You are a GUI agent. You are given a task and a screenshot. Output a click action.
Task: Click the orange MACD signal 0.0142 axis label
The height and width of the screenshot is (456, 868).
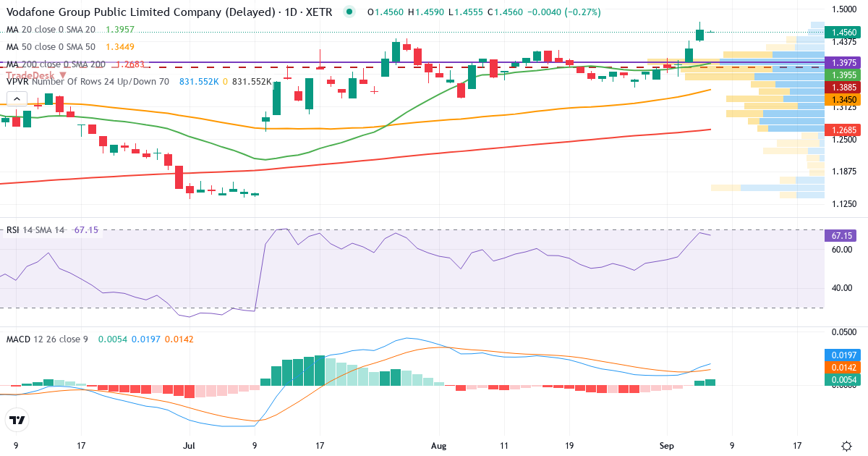point(844,368)
